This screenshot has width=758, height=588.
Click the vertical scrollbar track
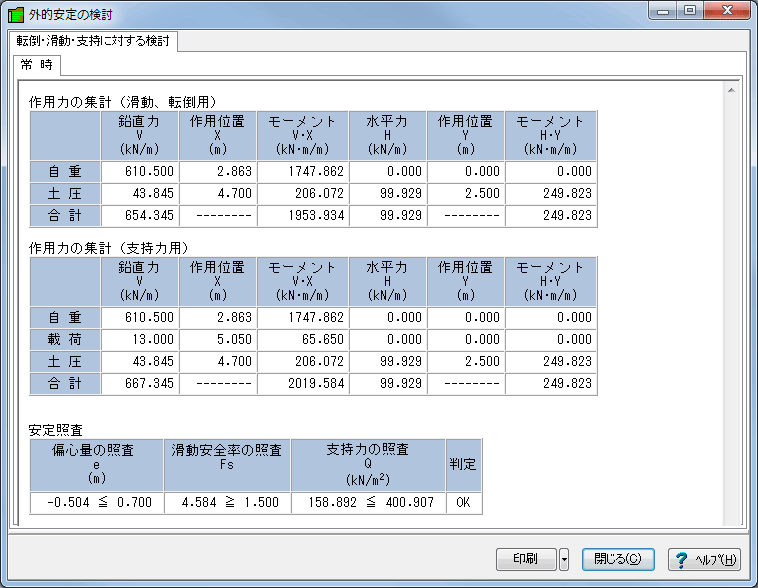731,309
